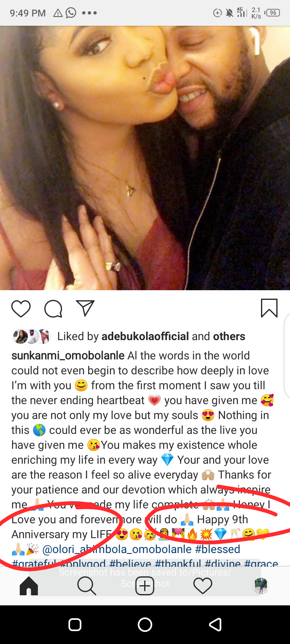
Task: Like the post with the heart icon
Action: [x=21, y=309]
